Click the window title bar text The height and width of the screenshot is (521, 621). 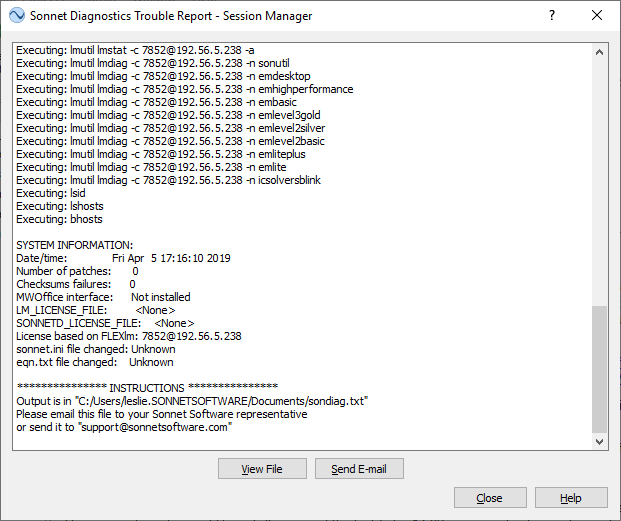pyautogui.click(x=171, y=16)
